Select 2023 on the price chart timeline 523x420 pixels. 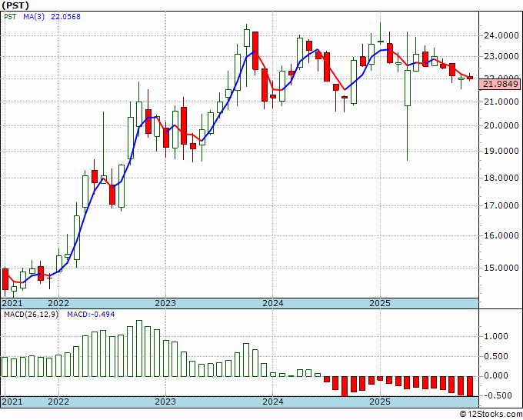pyautogui.click(x=165, y=303)
